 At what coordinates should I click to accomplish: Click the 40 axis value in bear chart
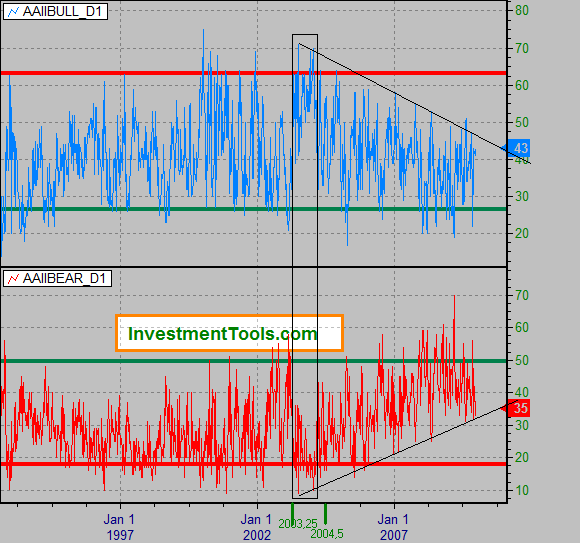[x=522, y=392]
